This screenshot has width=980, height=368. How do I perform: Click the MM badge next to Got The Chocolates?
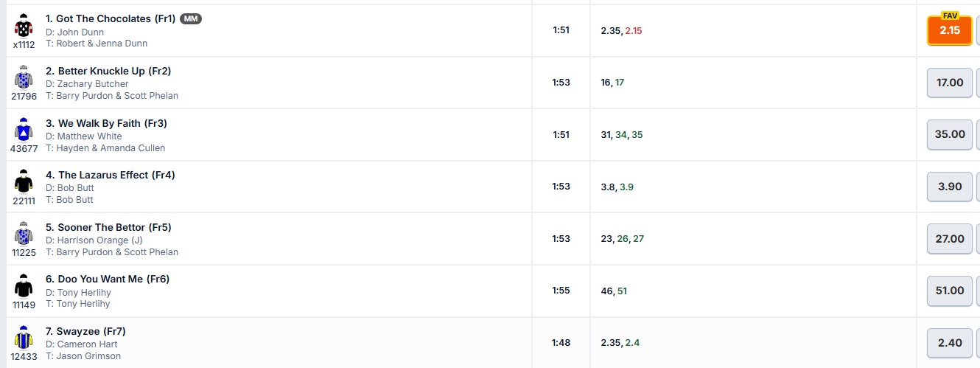pos(191,18)
